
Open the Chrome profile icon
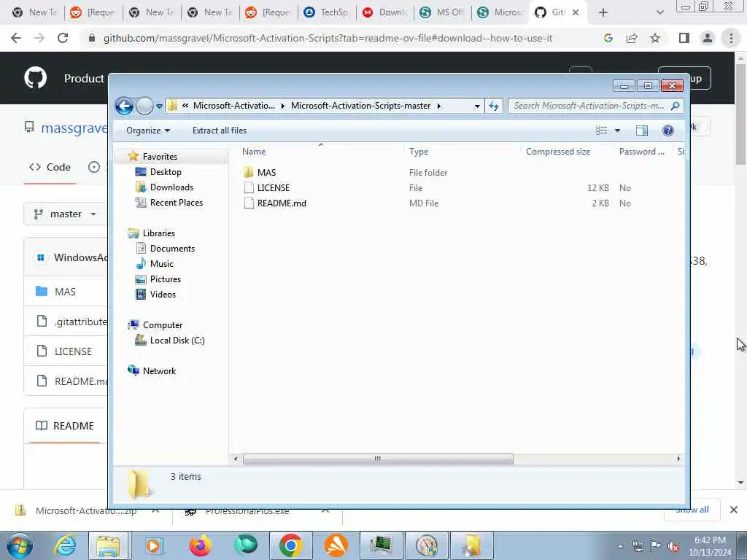pyautogui.click(x=708, y=38)
